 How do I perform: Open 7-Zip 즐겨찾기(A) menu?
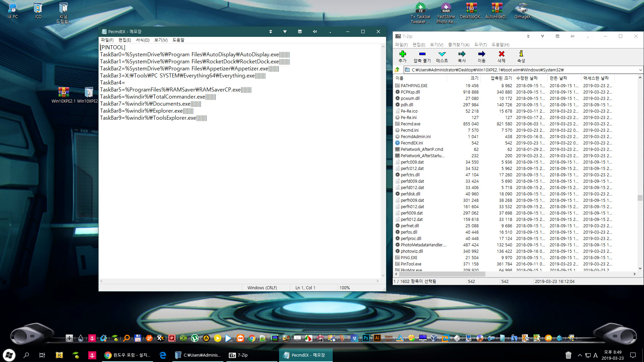point(459,45)
